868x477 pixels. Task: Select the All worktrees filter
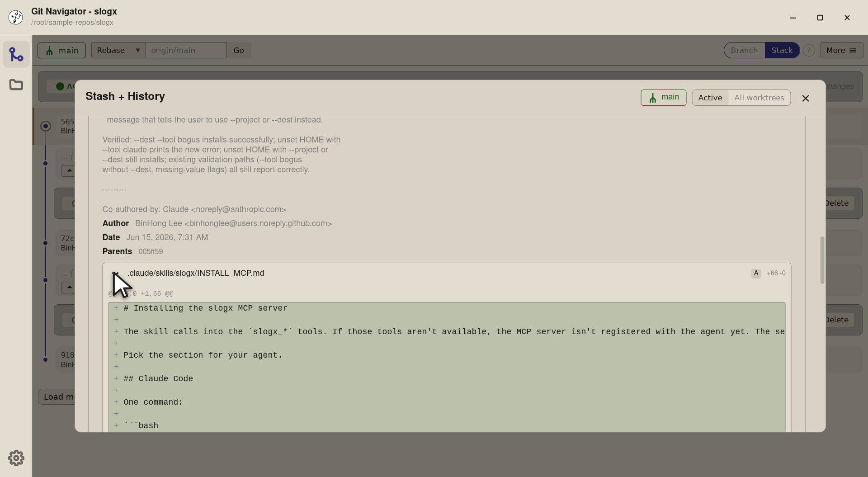[759, 98]
